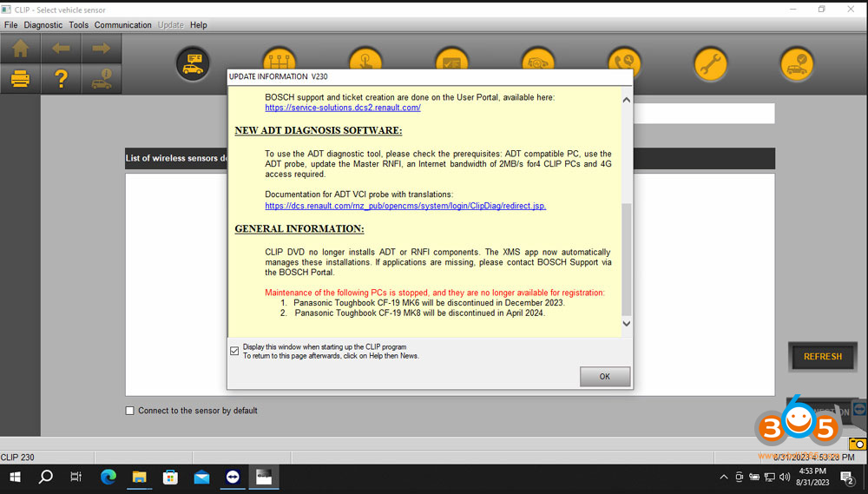Switch to CLIP app on taskbar
This screenshot has width=868, height=494.
(264, 477)
